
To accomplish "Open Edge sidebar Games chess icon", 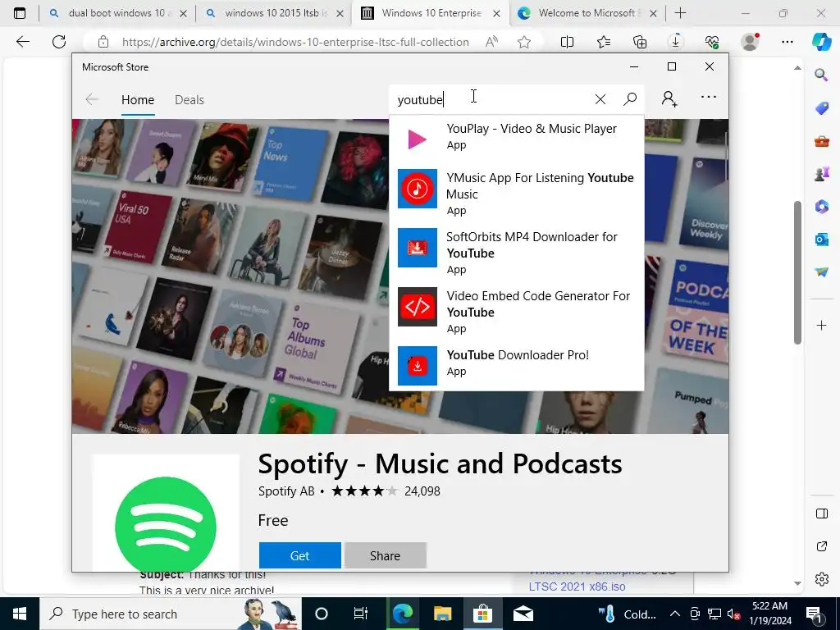I will [821, 174].
